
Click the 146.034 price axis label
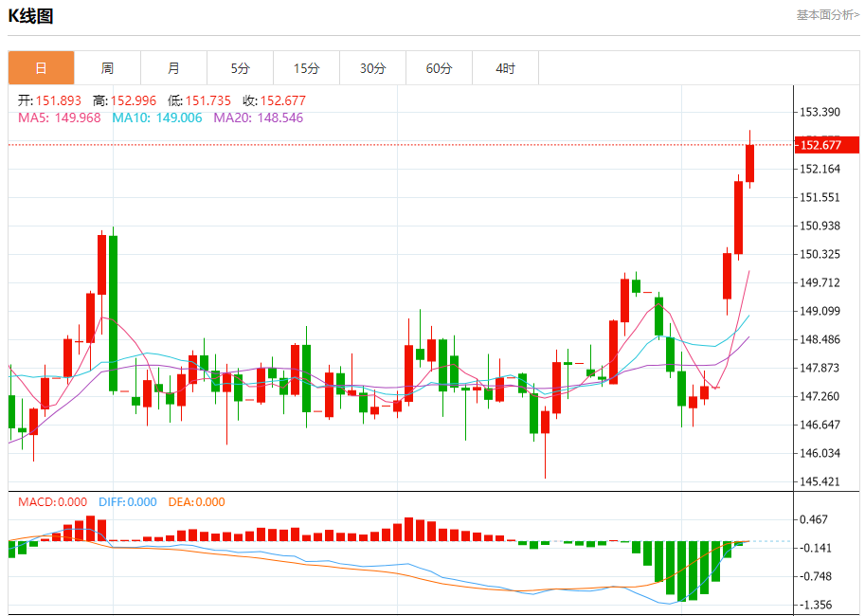[820, 453]
